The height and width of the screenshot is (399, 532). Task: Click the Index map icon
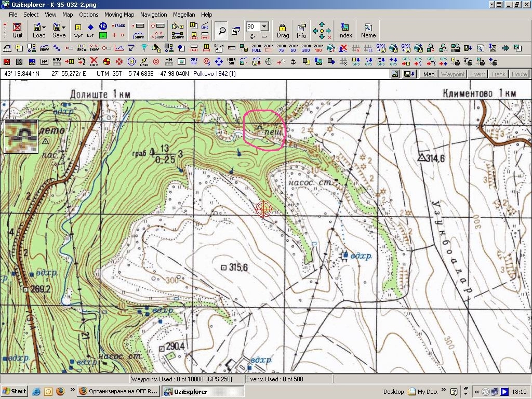point(345,31)
